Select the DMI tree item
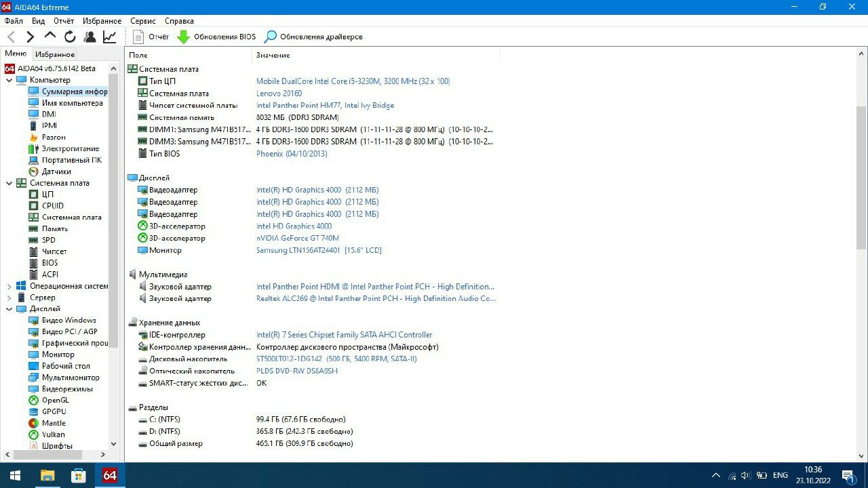Viewport: 868px width, 488px height. pyautogui.click(x=42, y=115)
